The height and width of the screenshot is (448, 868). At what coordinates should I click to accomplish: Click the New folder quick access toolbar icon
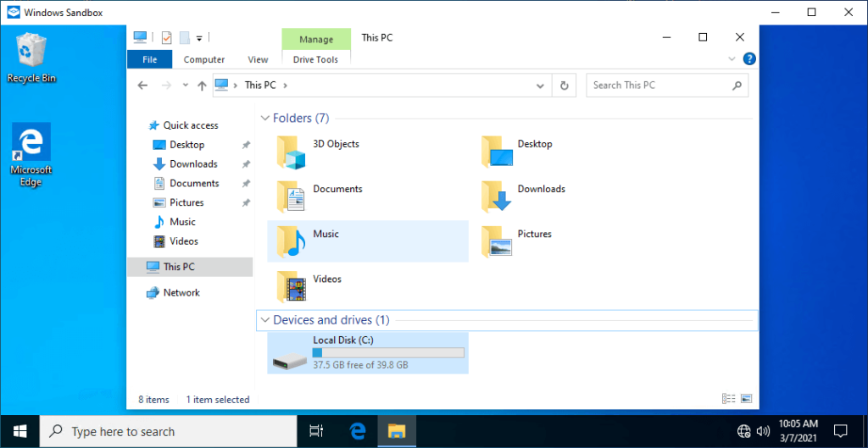point(185,38)
